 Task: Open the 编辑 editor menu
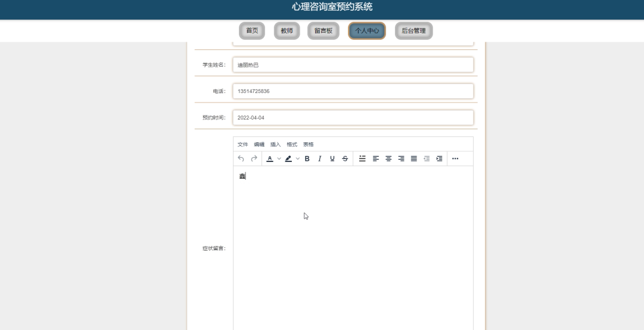pyautogui.click(x=259, y=145)
